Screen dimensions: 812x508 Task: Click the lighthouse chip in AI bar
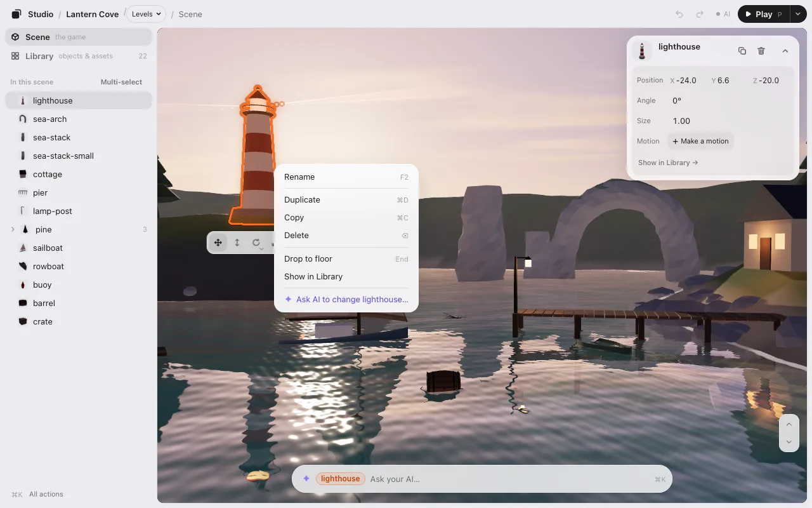(340, 479)
